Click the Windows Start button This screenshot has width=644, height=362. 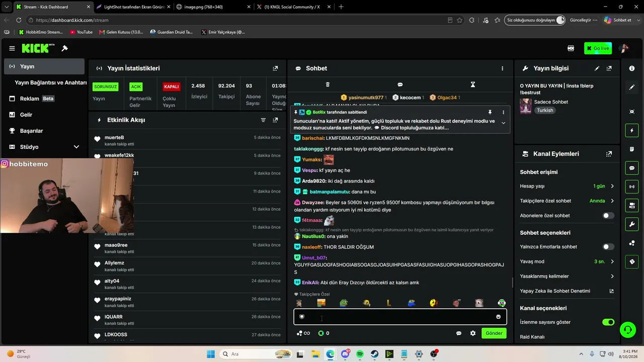click(210, 354)
